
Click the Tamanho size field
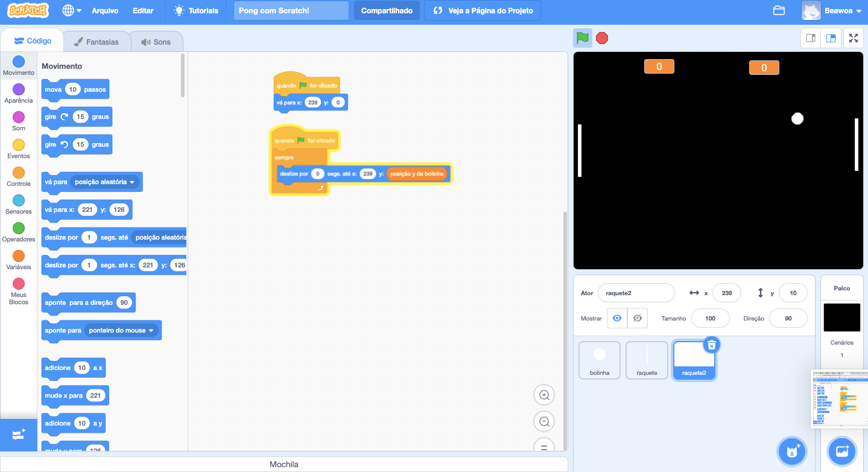pyautogui.click(x=710, y=318)
